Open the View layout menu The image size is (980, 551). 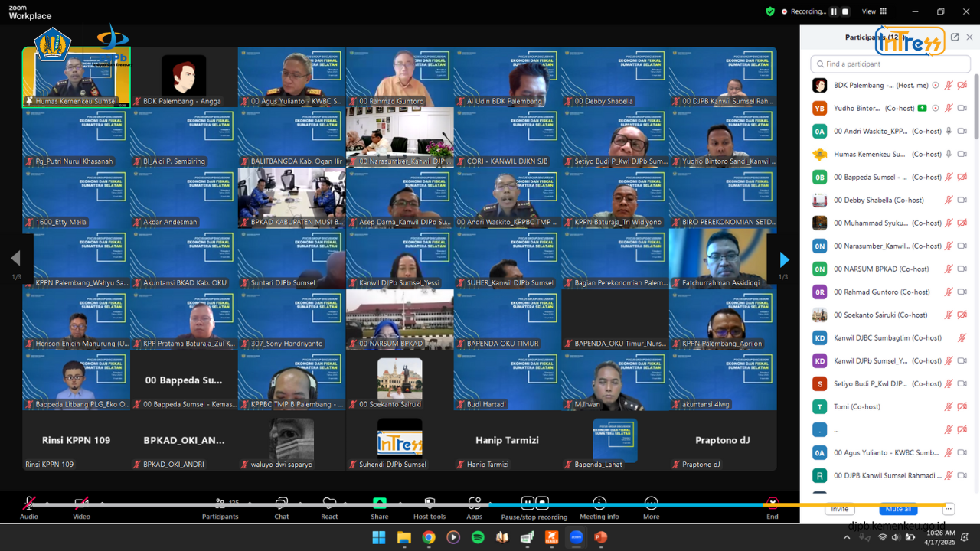[x=874, y=11]
